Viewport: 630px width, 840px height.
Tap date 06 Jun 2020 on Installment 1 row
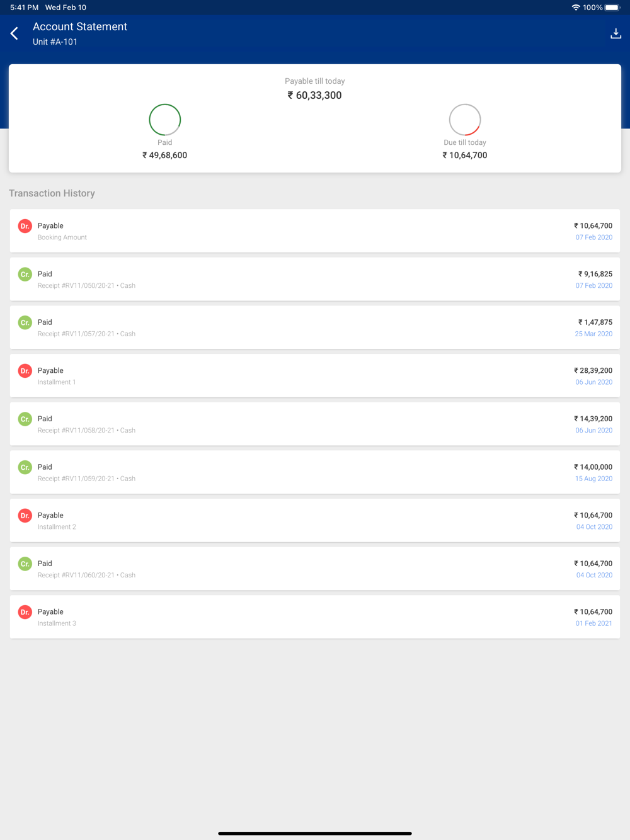click(x=593, y=382)
